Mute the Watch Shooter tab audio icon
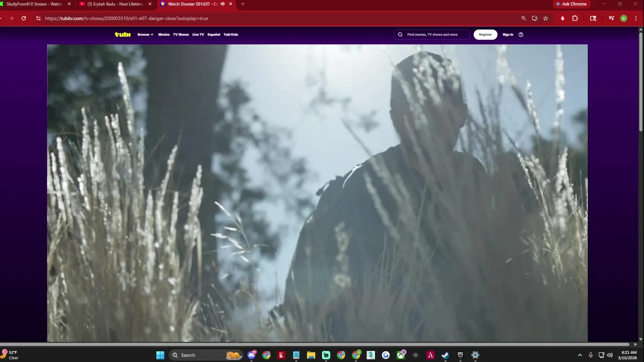The image size is (644, 362). [x=222, y=4]
